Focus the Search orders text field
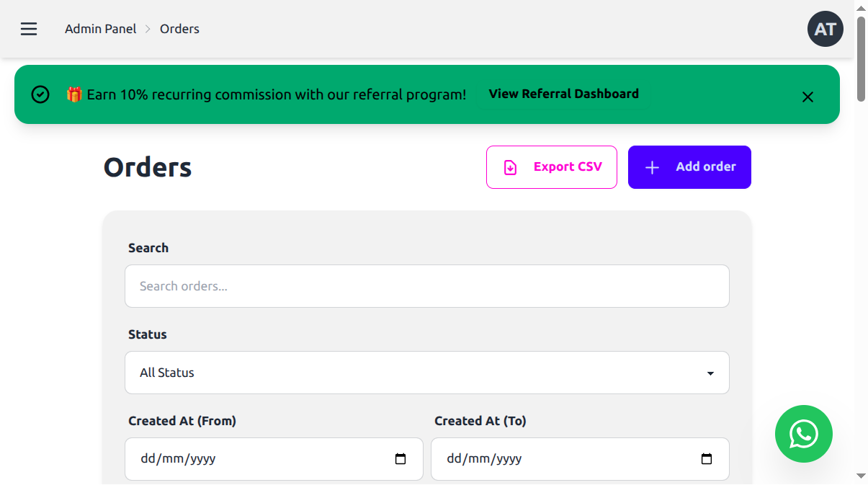 [426, 286]
